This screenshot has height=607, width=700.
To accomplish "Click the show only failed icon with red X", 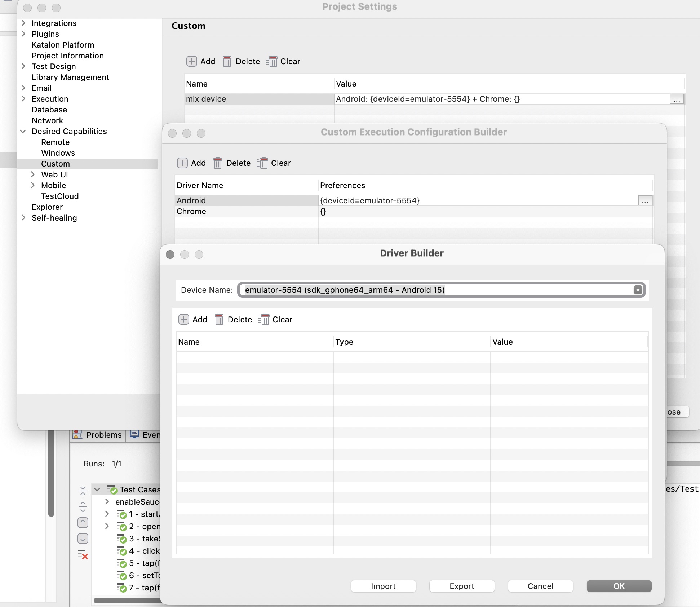I will (83, 555).
